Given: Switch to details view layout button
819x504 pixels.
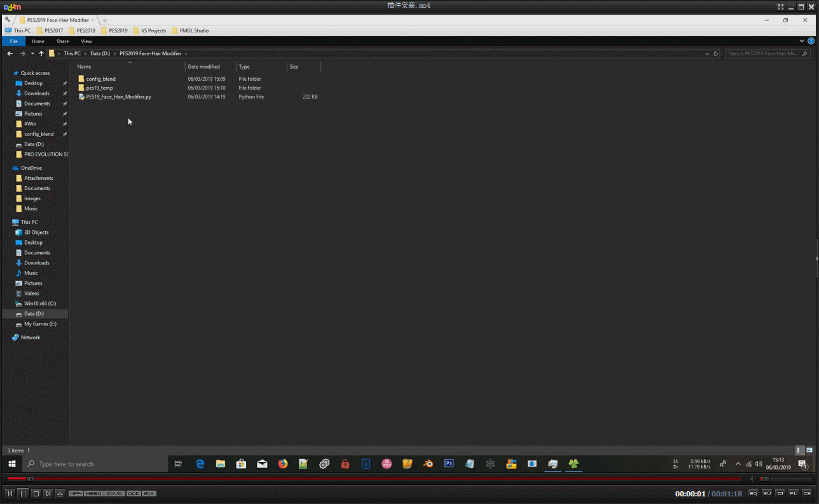Looking at the screenshot, I should point(800,450).
